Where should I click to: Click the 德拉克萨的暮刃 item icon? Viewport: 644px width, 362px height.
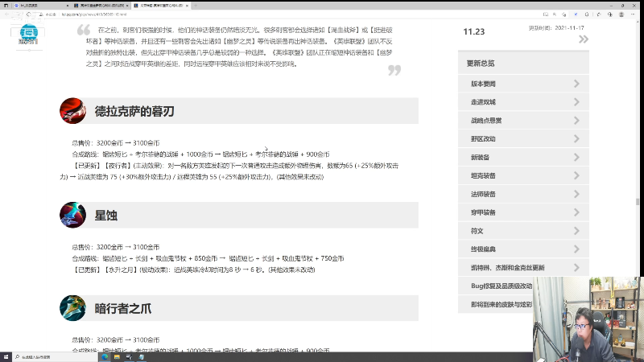pyautogui.click(x=72, y=111)
